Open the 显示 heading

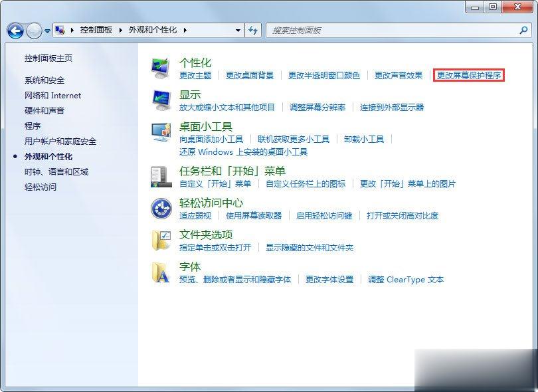[190, 94]
